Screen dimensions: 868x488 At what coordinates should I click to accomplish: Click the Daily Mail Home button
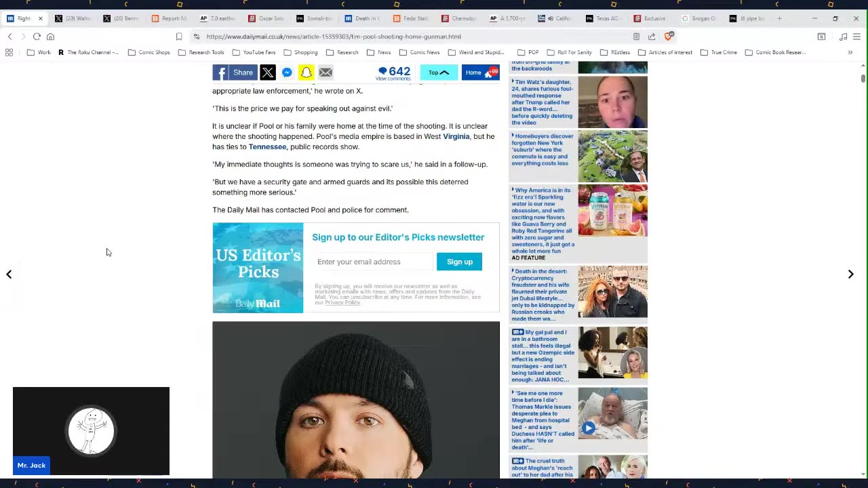480,73
